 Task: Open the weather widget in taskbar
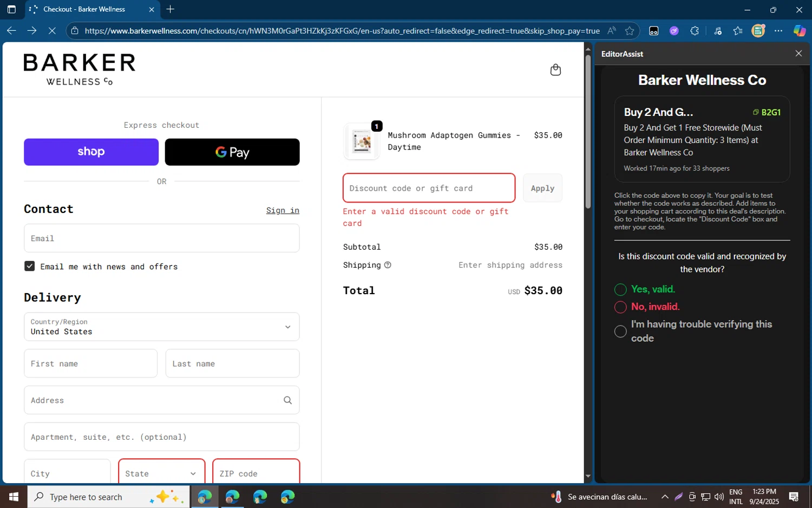coord(599,497)
